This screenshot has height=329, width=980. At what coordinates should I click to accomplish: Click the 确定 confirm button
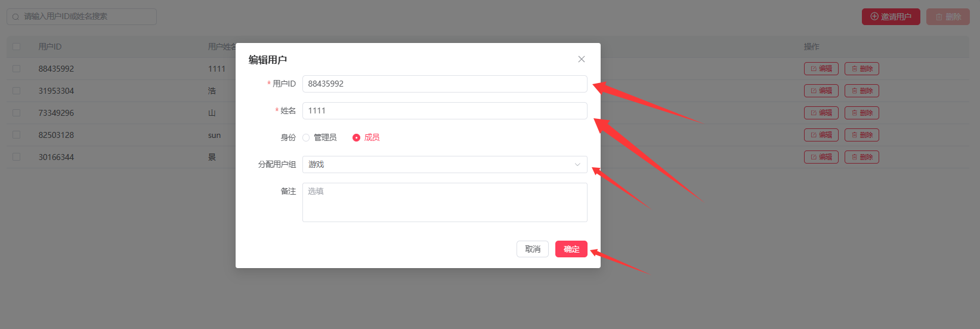pos(571,249)
